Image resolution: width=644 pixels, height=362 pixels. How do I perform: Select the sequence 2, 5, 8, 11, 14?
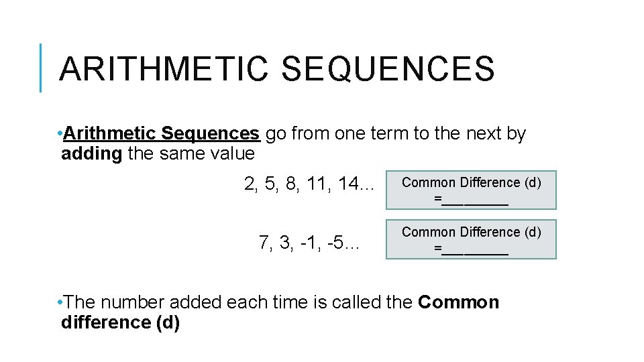[309, 184]
